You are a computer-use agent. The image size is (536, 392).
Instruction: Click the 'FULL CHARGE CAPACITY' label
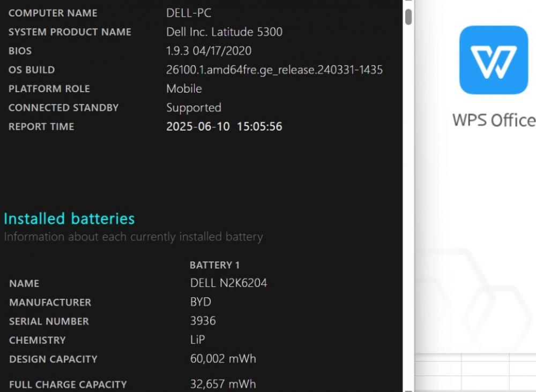pyautogui.click(x=68, y=385)
